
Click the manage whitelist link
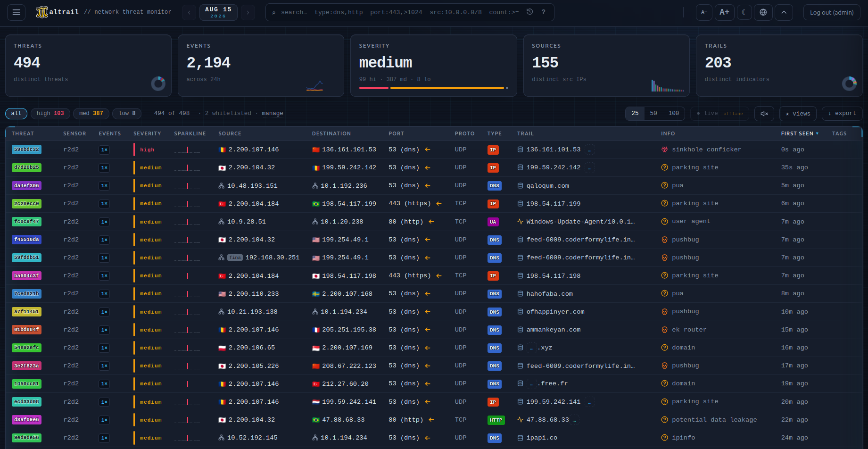pyautogui.click(x=273, y=113)
